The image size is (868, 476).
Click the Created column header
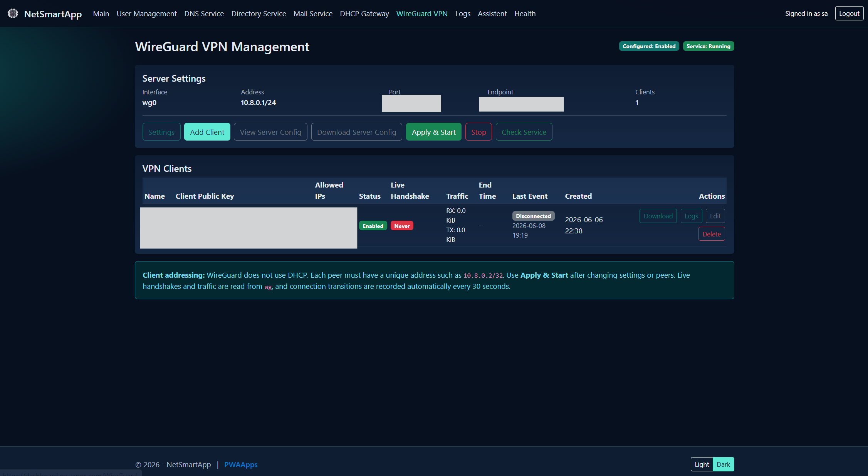[578, 196]
